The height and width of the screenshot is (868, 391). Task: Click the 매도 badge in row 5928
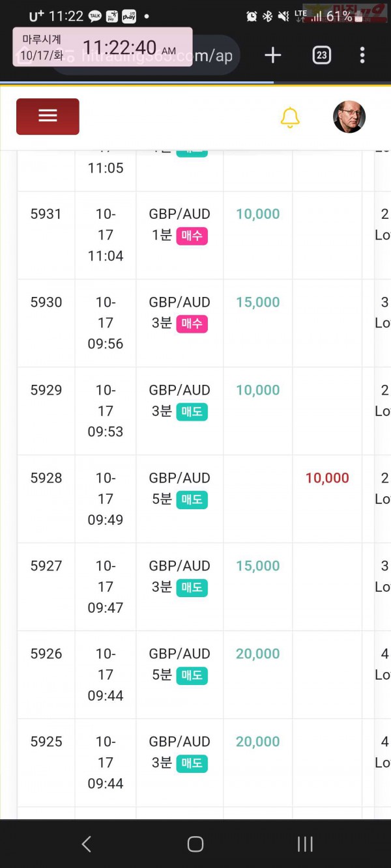click(192, 499)
